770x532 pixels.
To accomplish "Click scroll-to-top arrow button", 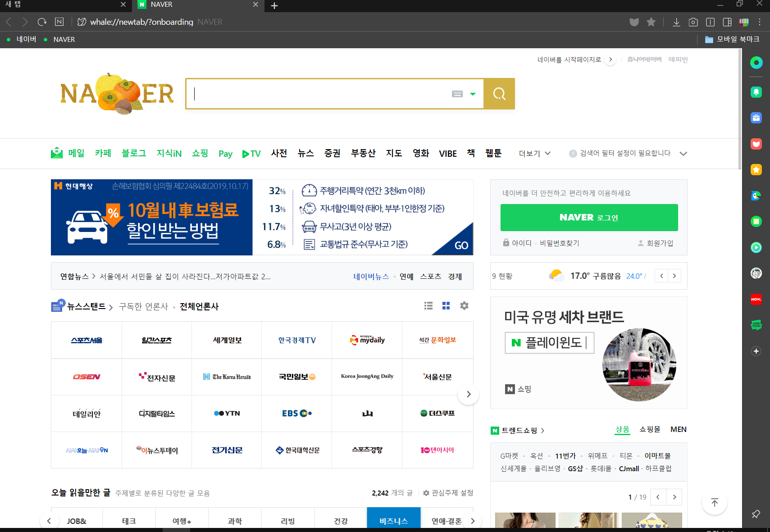I will pos(715,503).
